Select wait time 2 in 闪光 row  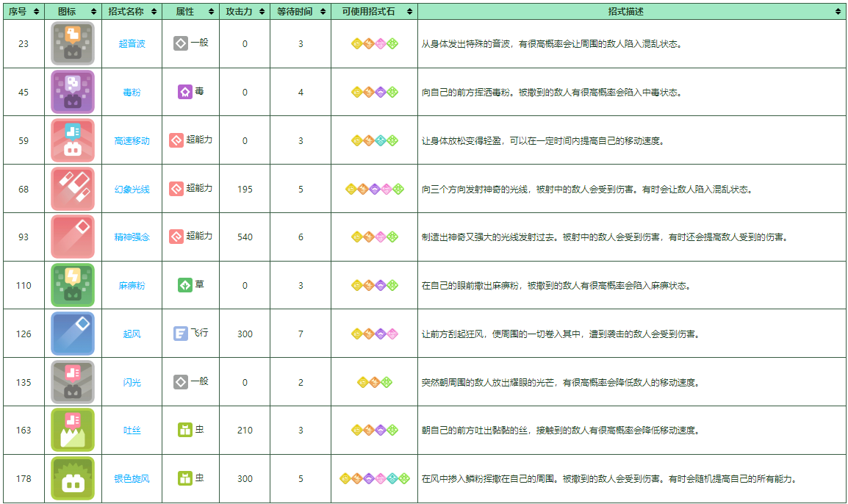[x=301, y=382]
